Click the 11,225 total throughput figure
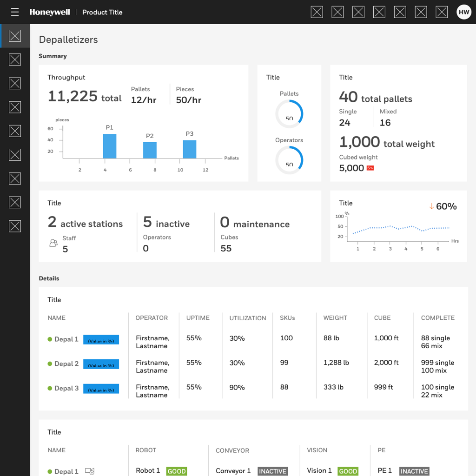 (x=85, y=96)
